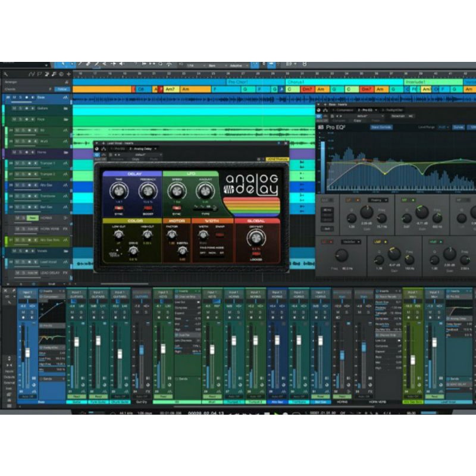The height and width of the screenshot is (476, 476).
Task: Click the Analog Delay PreSonus logo
Action: pos(228,190)
